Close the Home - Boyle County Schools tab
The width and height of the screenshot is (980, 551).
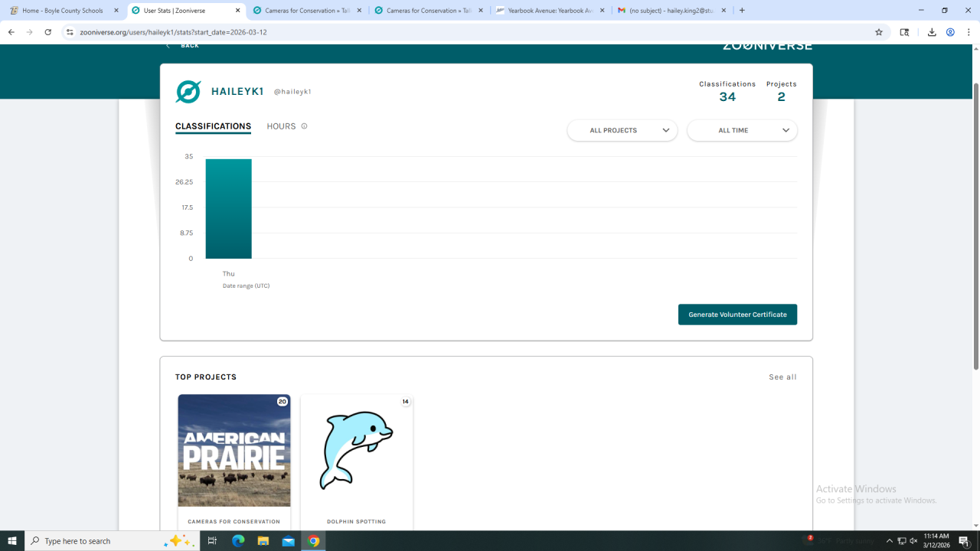116,11
